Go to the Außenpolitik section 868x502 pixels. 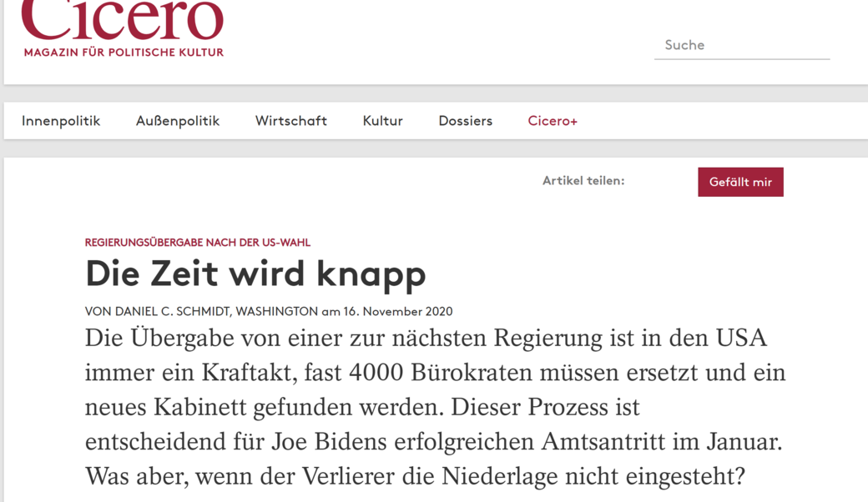(x=178, y=121)
